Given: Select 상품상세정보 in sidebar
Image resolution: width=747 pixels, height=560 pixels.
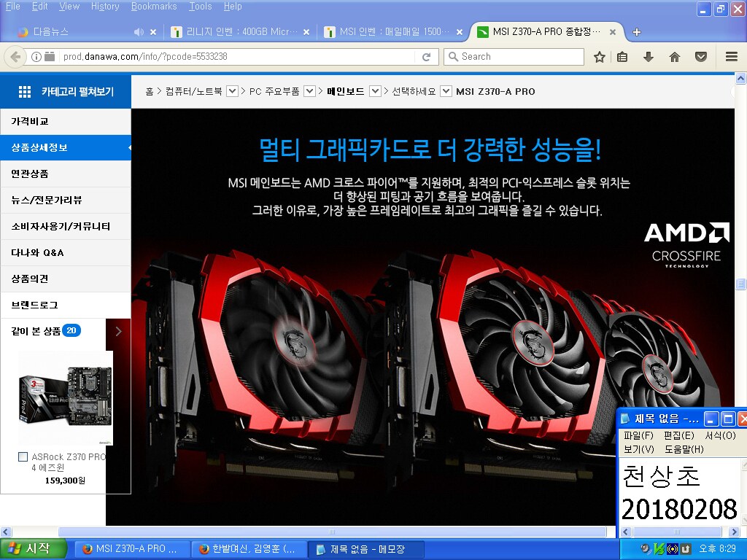Looking at the screenshot, I should pyautogui.click(x=66, y=147).
